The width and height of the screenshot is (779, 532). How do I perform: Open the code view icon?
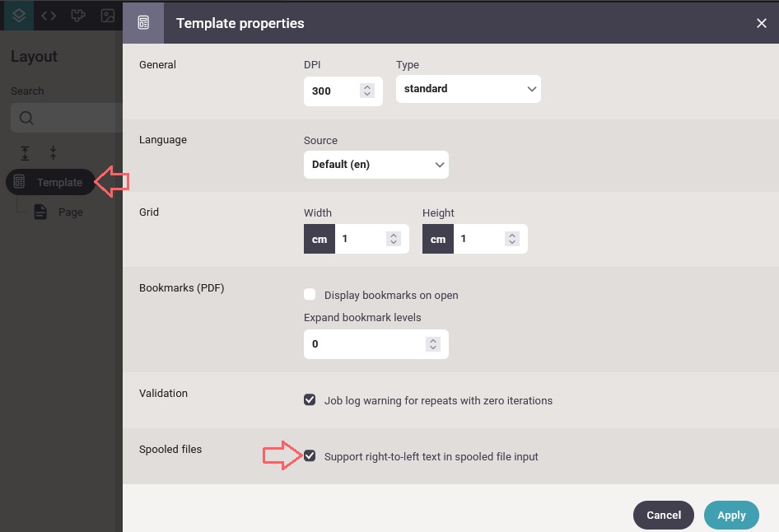(x=49, y=16)
